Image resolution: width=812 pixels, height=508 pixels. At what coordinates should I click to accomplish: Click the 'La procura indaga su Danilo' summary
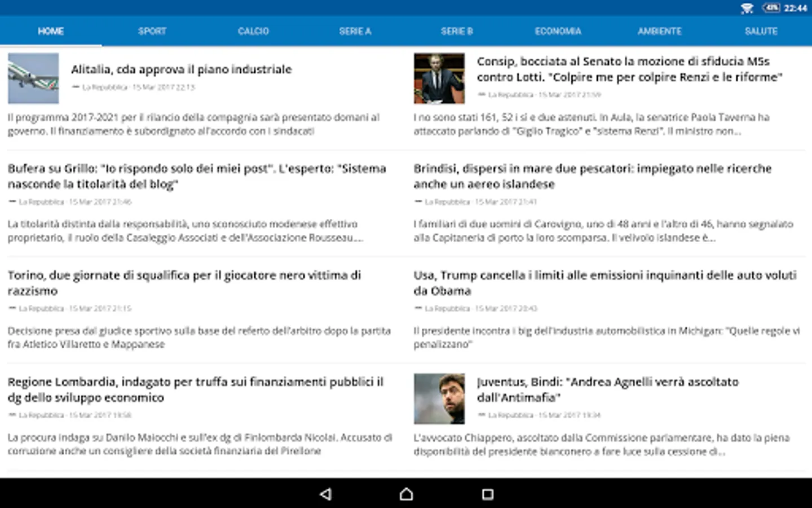(200, 444)
